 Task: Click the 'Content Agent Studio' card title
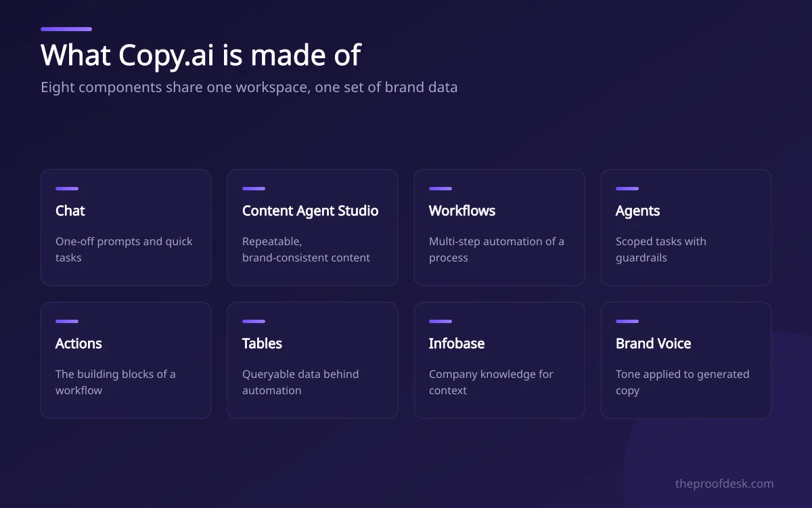pos(311,211)
